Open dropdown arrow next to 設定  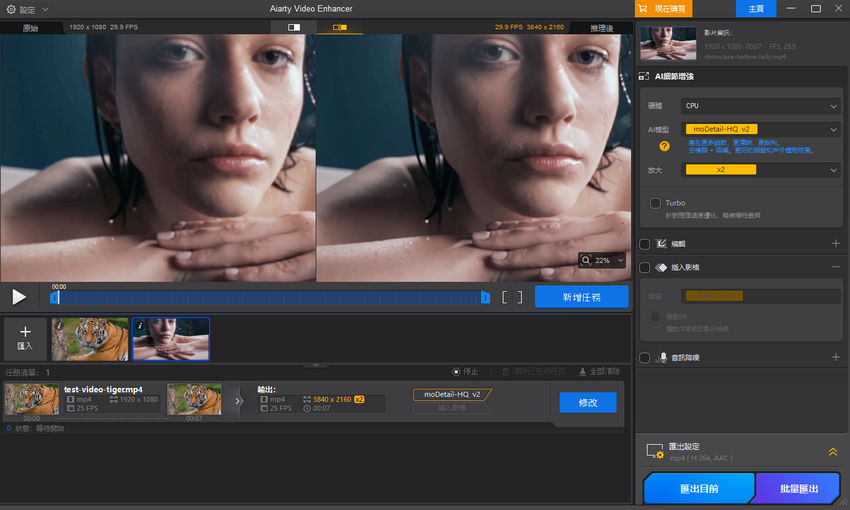(45, 9)
